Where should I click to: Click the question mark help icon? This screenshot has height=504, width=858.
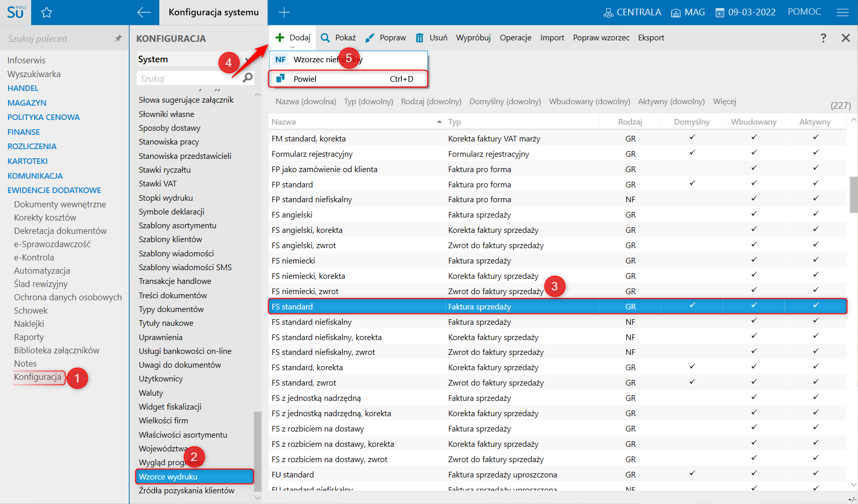[x=823, y=38]
